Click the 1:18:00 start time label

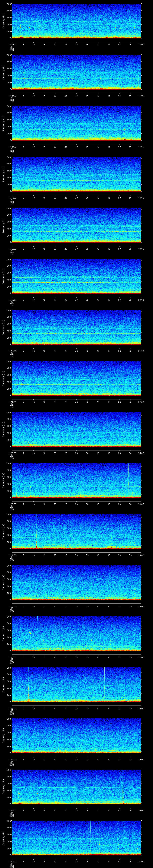pyautogui.click(x=12, y=249)
